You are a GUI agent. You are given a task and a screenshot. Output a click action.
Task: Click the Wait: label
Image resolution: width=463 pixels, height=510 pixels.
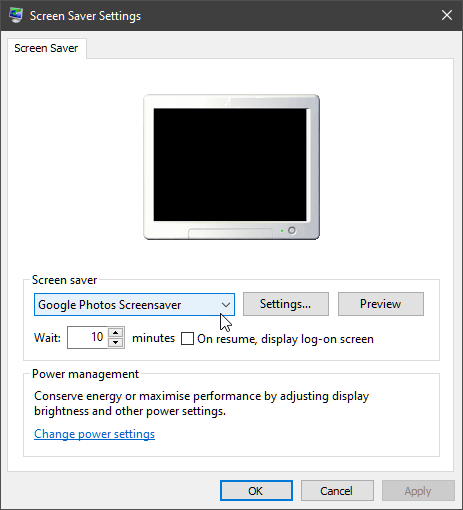coord(47,338)
